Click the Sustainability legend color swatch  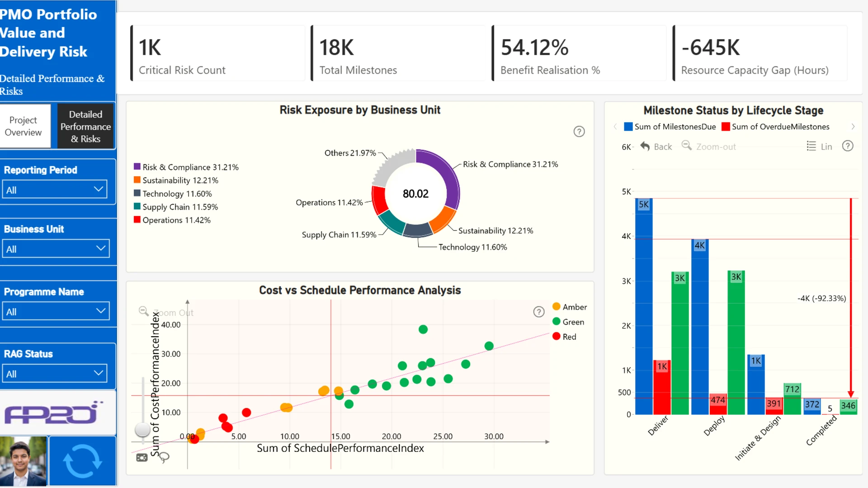(137, 180)
